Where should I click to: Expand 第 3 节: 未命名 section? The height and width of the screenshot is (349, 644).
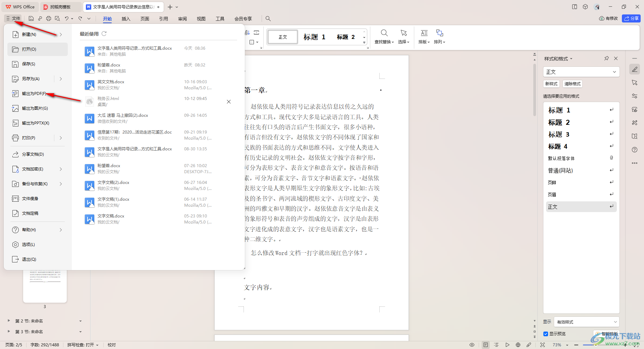pos(9,332)
